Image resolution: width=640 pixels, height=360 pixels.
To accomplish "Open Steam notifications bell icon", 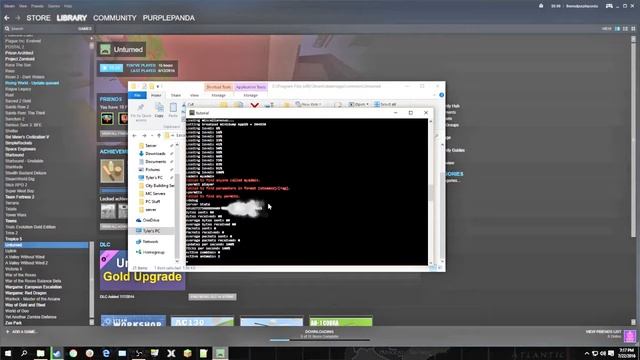I will pyautogui.click(x=541, y=6).
